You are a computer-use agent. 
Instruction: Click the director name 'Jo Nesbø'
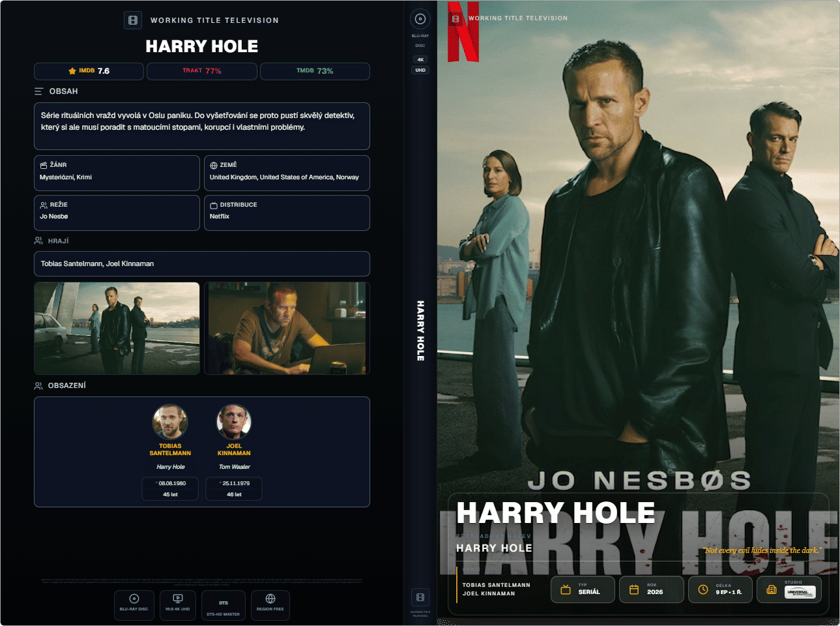pos(54,216)
